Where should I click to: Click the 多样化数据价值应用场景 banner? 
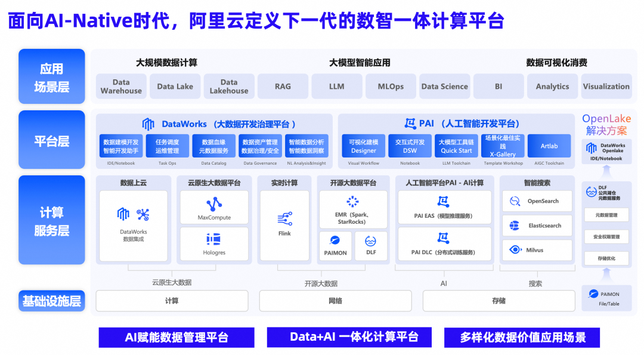click(x=522, y=337)
